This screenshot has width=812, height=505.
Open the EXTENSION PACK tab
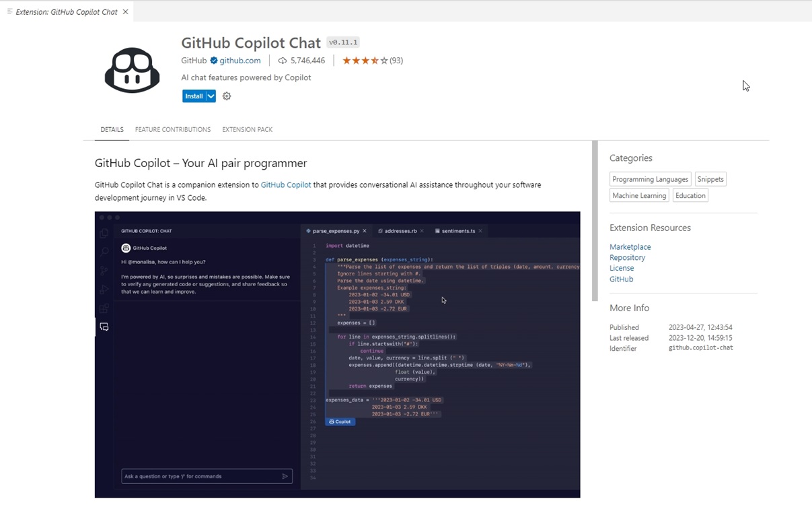247,129
